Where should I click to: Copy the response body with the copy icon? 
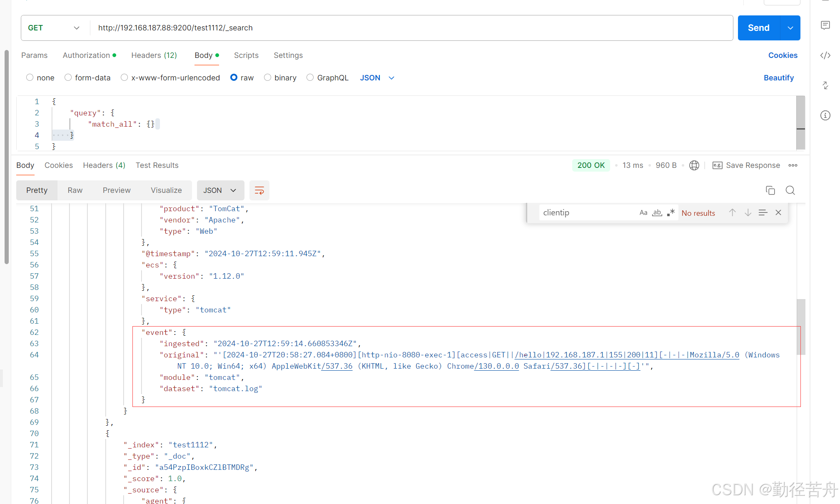(770, 190)
